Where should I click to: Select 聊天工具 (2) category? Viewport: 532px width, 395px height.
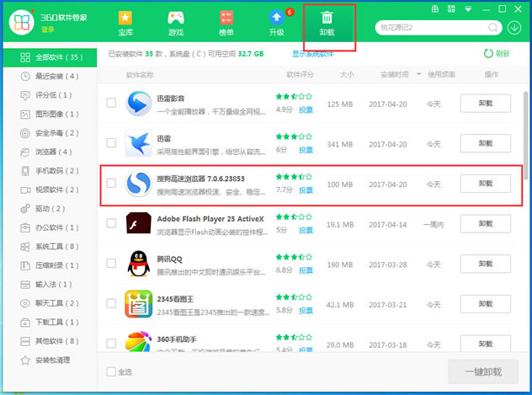pos(50,303)
